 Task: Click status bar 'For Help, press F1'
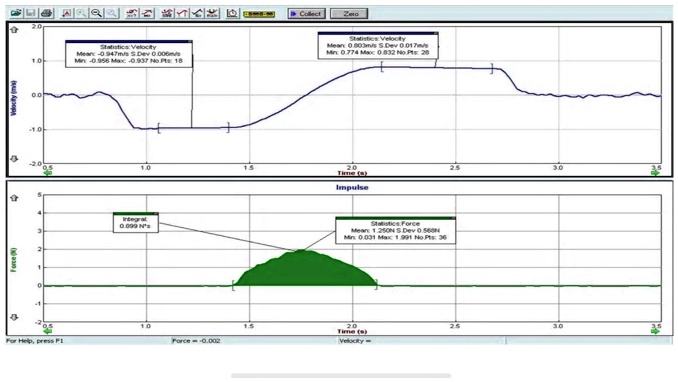(35, 341)
